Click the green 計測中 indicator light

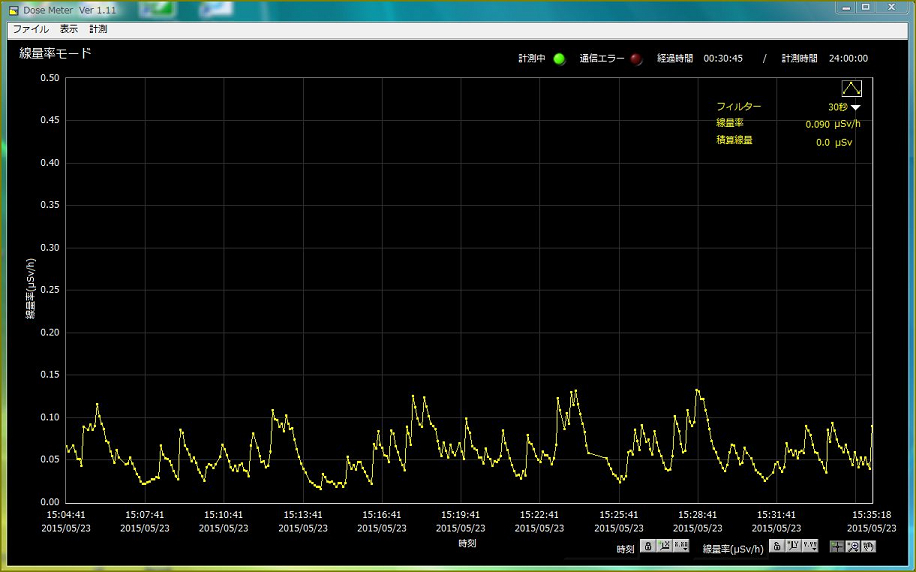click(x=559, y=59)
